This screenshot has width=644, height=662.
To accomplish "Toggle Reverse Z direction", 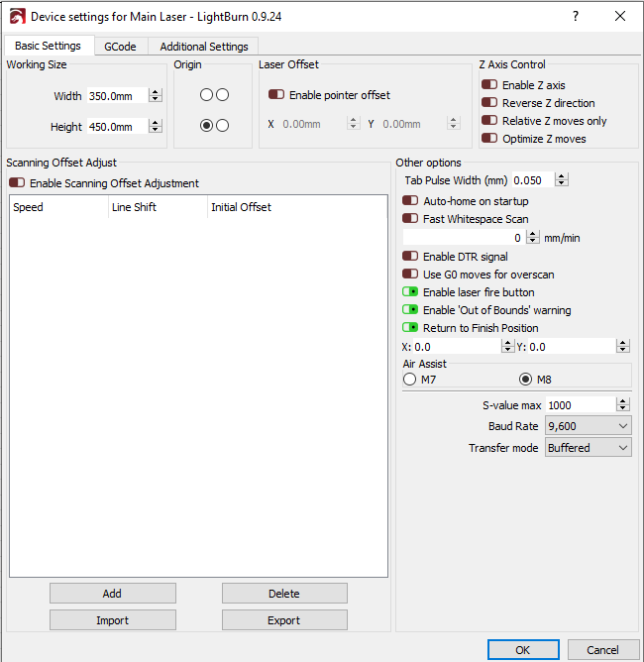I will click(x=489, y=103).
